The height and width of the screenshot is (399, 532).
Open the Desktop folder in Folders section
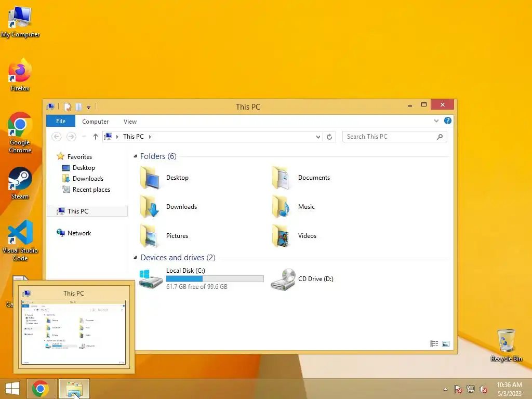pos(165,178)
